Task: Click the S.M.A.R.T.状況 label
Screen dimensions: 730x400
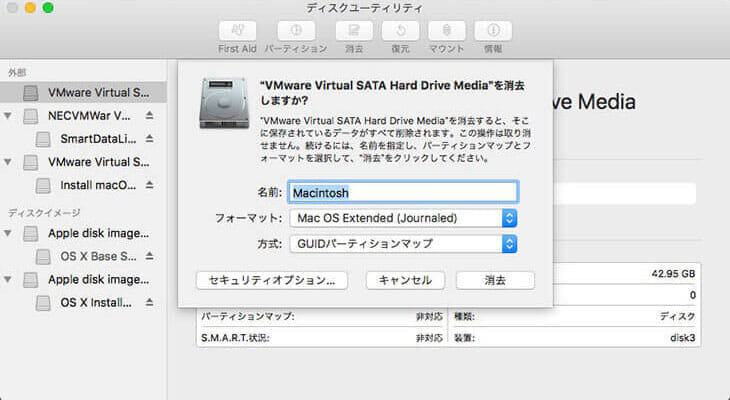Action: click(x=235, y=338)
